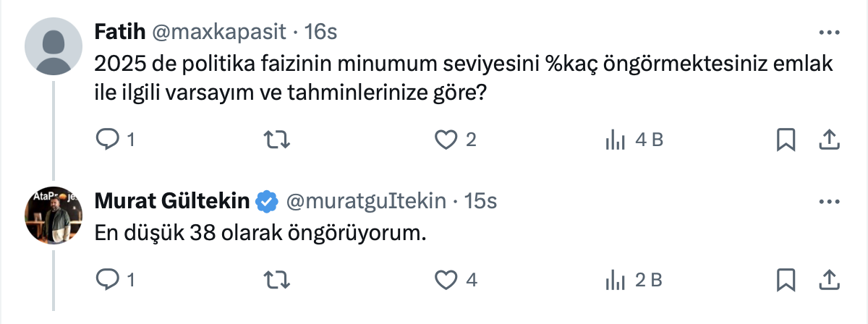Open more options for Fatih's tweet
The width and height of the screenshot is (868, 324).
tap(829, 33)
